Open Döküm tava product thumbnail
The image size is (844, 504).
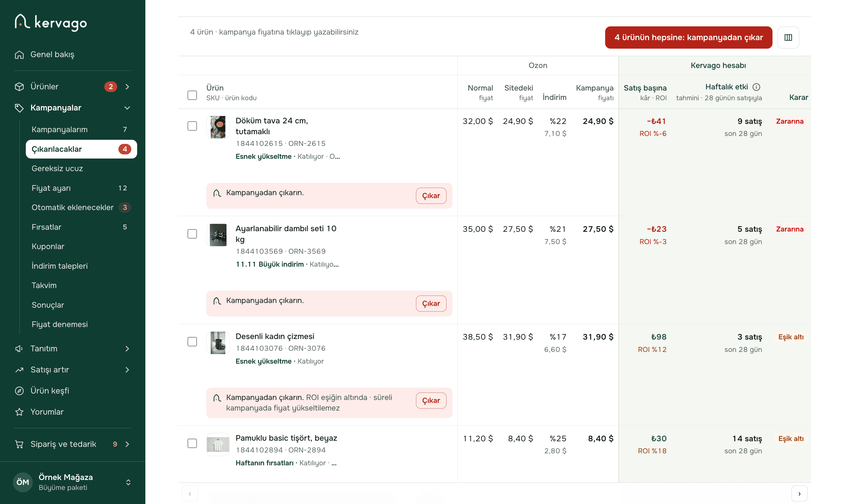[218, 127]
